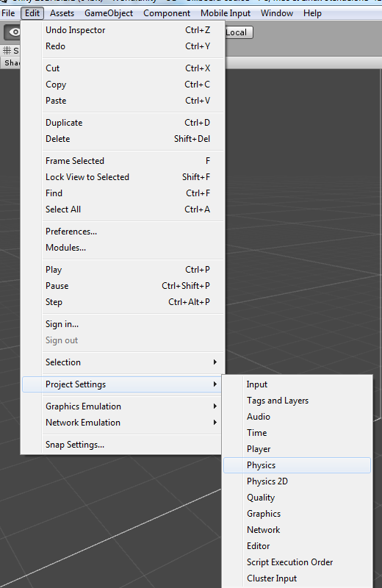Choose Undo Inspector
382x588 pixels.
[x=123, y=30]
